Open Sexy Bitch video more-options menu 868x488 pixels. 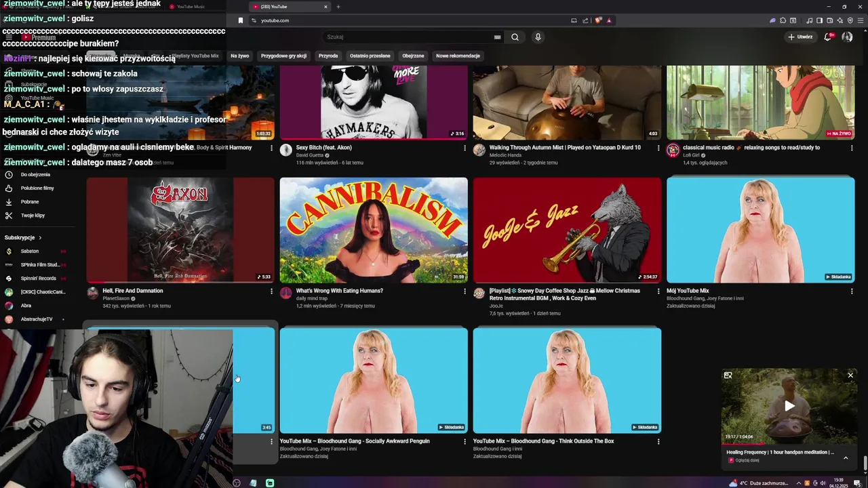pyautogui.click(x=465, y=148)
